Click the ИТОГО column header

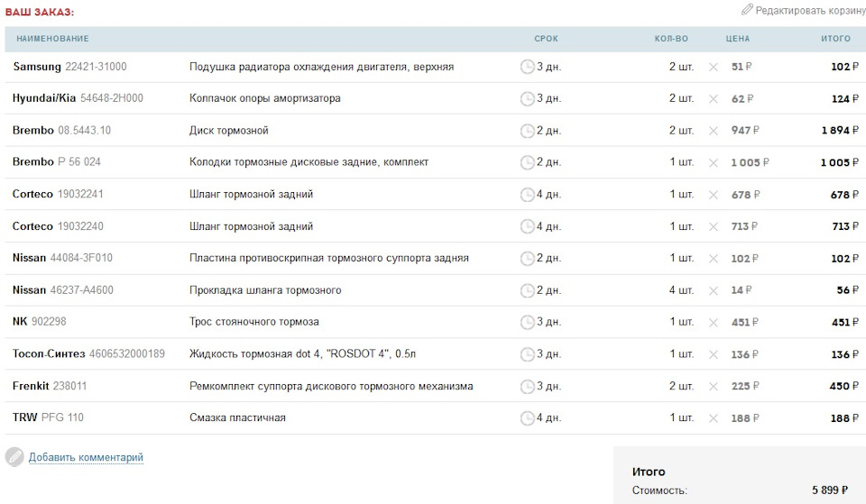coord(835,39)
